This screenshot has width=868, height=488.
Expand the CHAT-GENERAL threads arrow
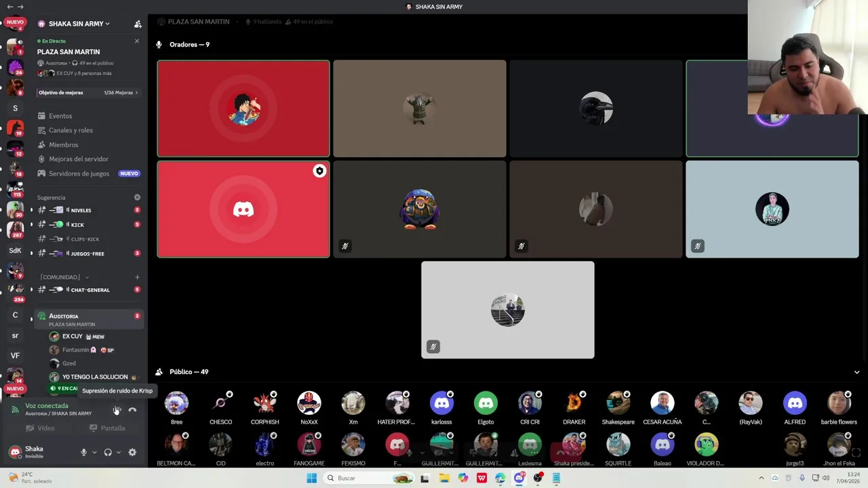pyautogui.click(x=31, y=289)
